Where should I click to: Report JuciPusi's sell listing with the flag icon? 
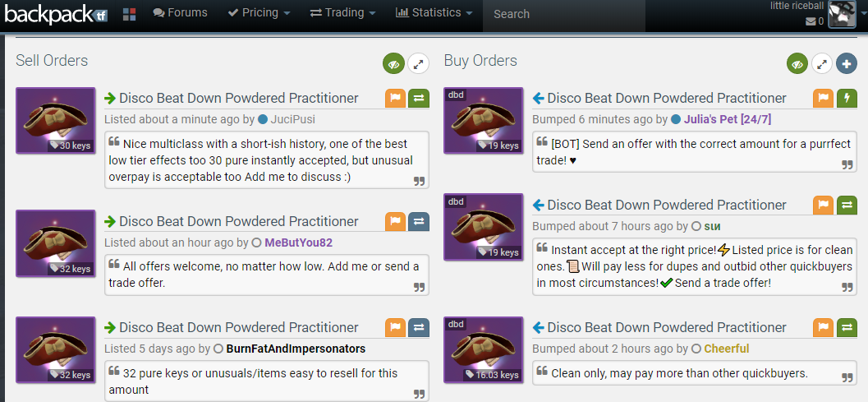click(396, 98)
